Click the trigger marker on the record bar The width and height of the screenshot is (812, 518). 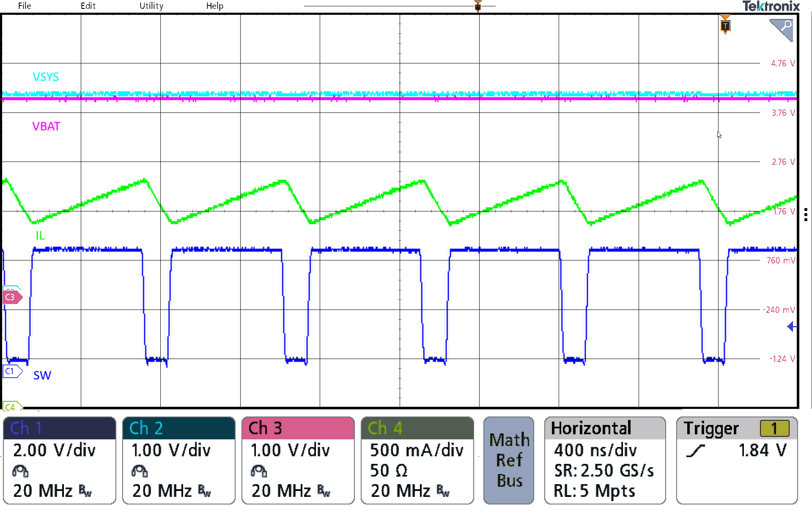[x=478, y=6]
